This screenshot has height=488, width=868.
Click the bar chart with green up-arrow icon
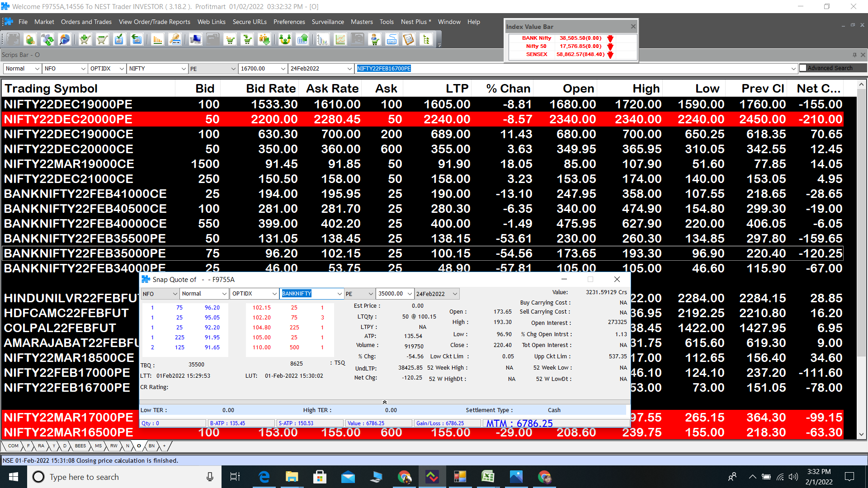pyautogui.click(x=302, y=40)
